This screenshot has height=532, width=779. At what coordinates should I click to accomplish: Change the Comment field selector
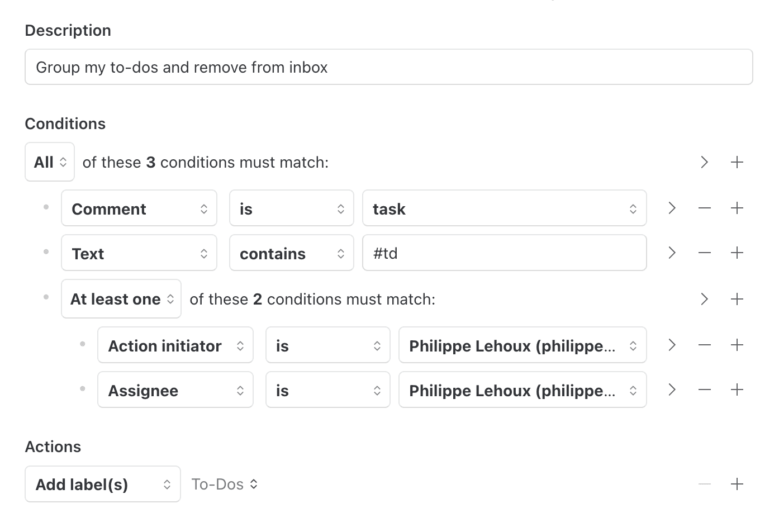(139, 208)
